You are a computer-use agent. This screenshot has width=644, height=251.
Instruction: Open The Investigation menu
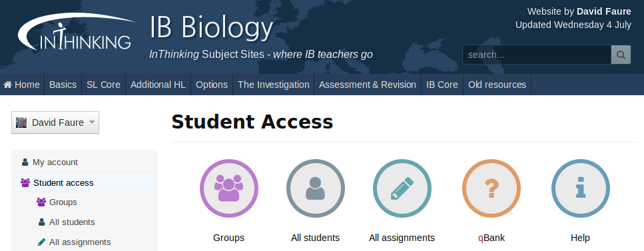274,85
